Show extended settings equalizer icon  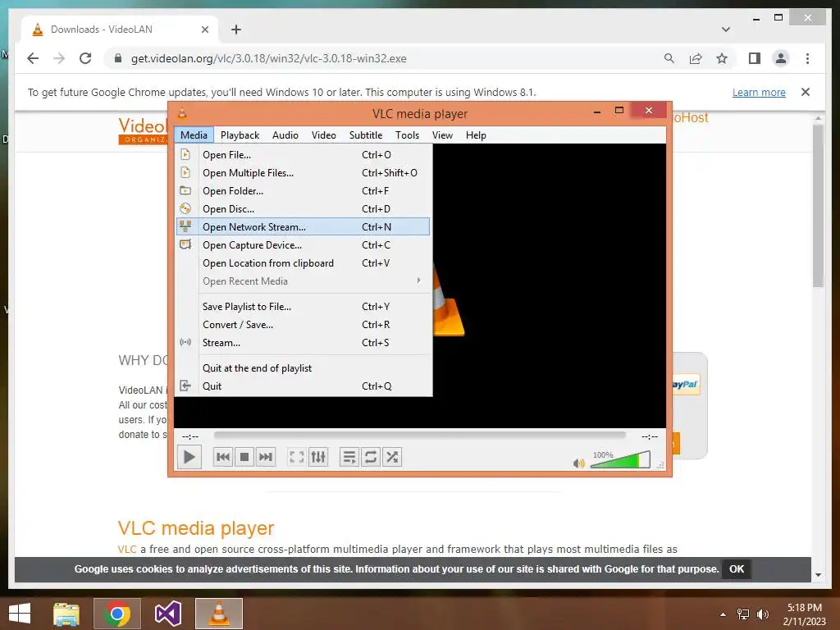click(x=318, y=457)
